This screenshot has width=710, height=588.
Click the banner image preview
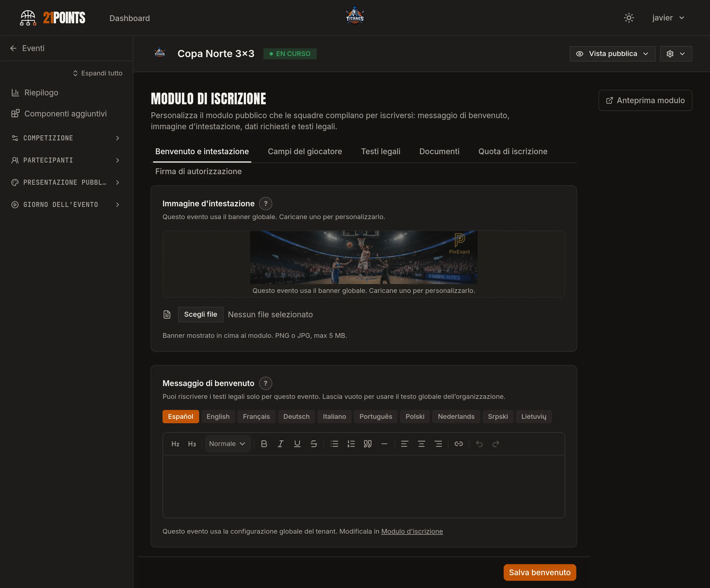363,257
